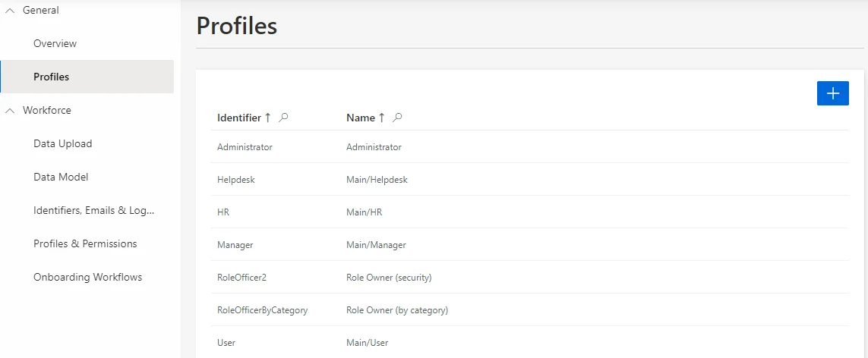Open RoleOfficer2 Role Owner (security) row
The width and height of the screenshot is (868, 358).
241,278
